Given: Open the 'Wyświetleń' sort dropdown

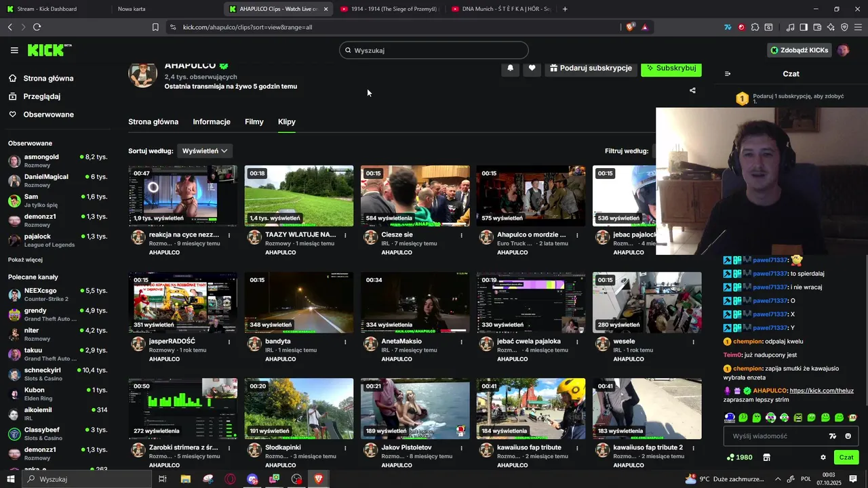Looking at the screenshot, I should [x=204, y=150].
